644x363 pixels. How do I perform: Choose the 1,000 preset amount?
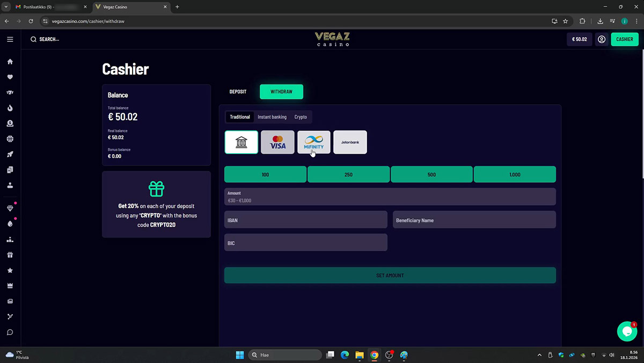pyautogui.click(x=515, y=175)
